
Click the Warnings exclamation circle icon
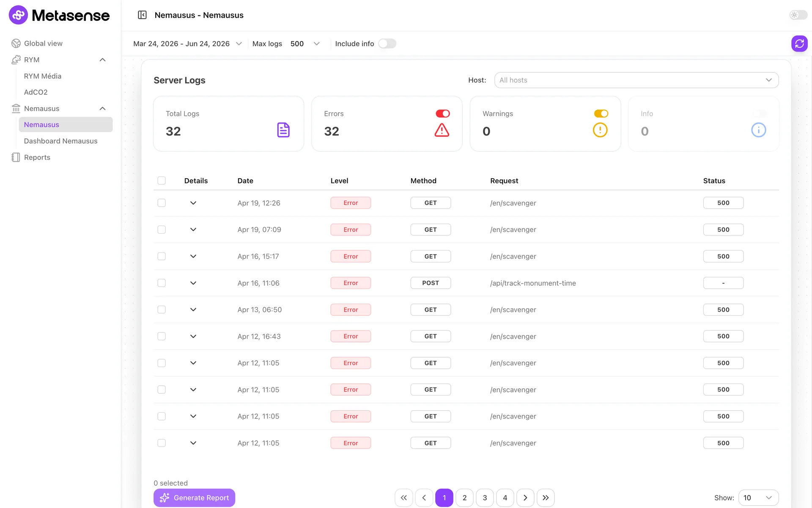600,130
